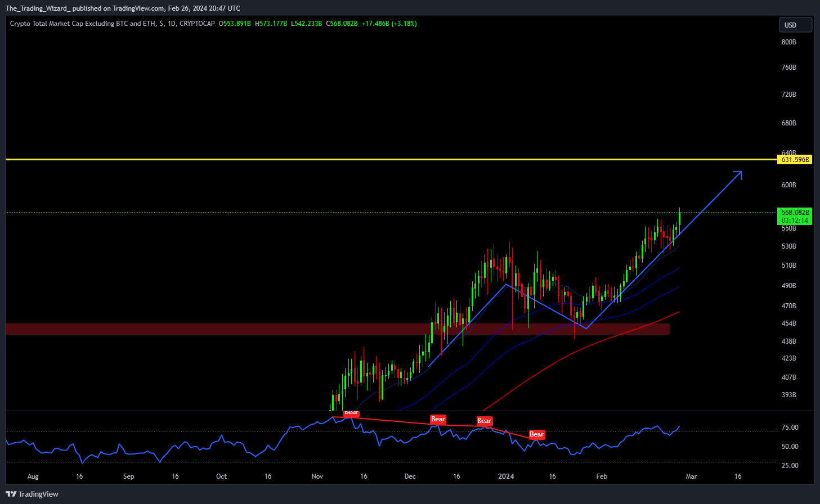Image resolution: width=820 pixels, height=504 pixels.
Task: Click the 2024 label on the time axis
Action: [x=506, y=476]
